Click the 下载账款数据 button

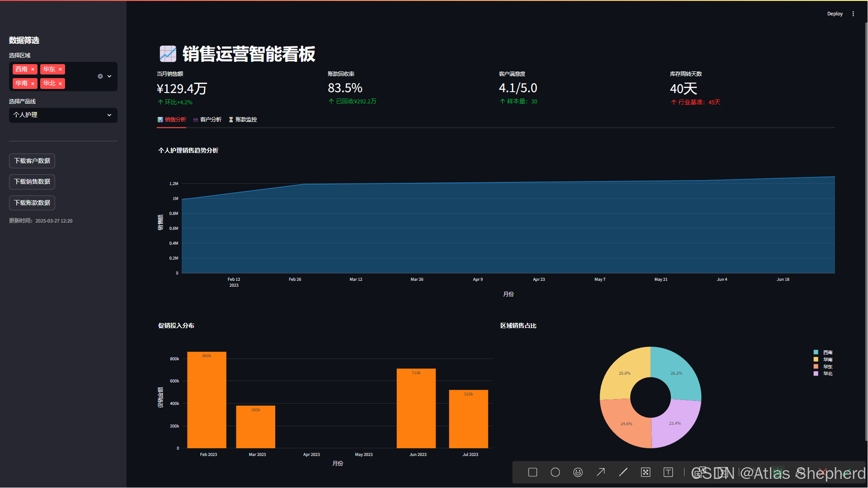coord(32,203)
